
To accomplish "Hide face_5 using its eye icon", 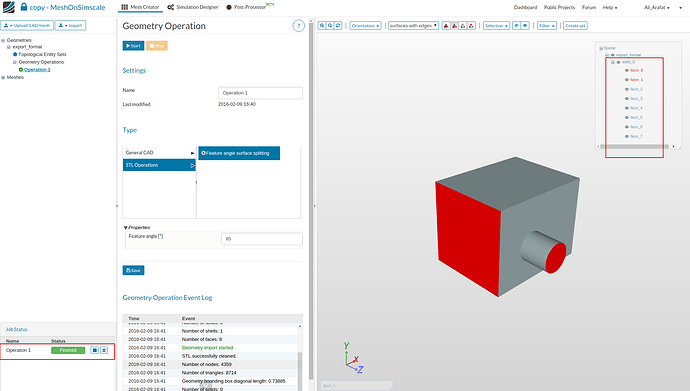I will coord(627,117).
